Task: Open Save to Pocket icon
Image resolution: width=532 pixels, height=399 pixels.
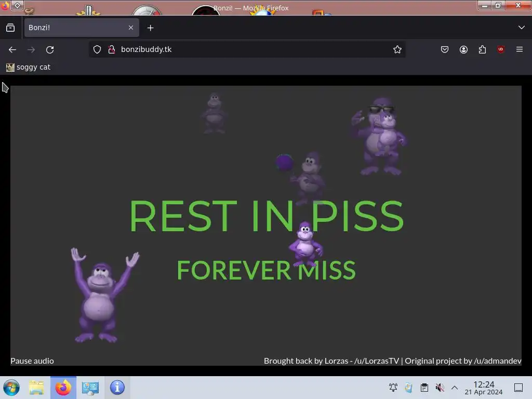Action: (445, 49)
